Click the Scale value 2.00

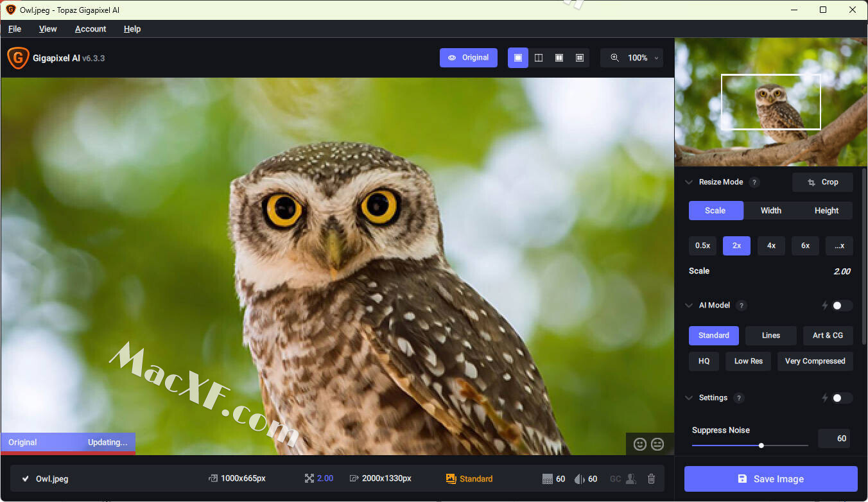click(842, 272)
